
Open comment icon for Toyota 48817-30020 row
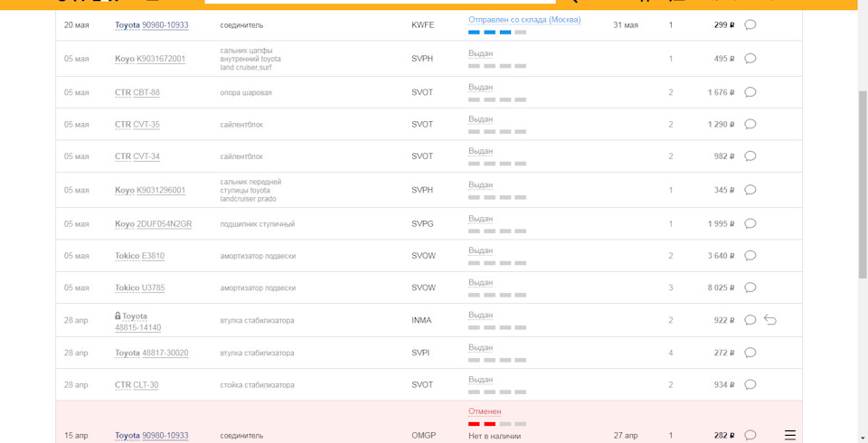click(750, 353)
